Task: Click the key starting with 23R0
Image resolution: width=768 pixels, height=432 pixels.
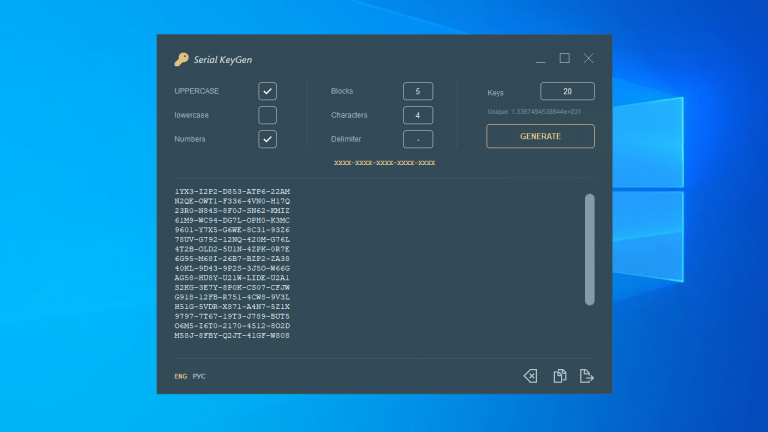Action: (232, 211)
